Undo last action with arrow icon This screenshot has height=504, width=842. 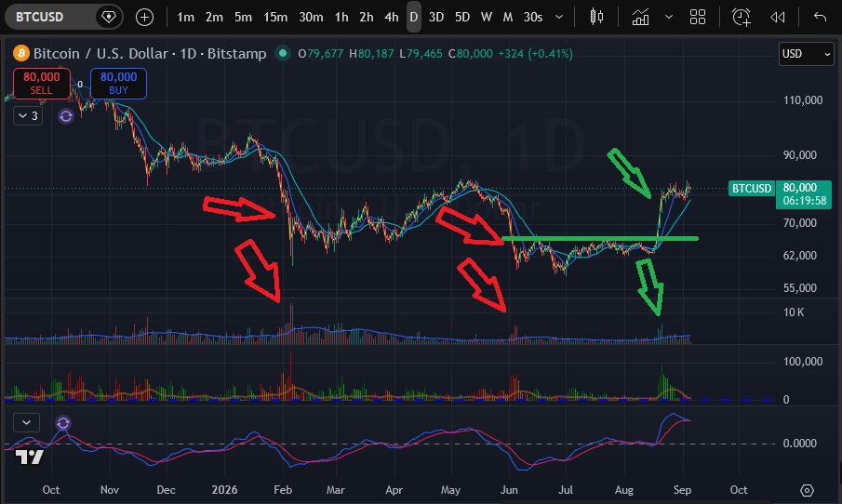click(x=820, y=17)
